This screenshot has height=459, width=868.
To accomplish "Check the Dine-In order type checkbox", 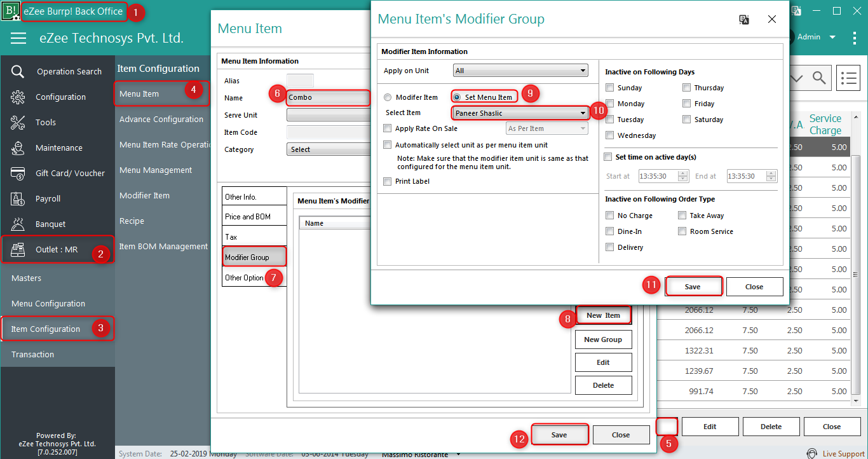I will click(610, 231).
